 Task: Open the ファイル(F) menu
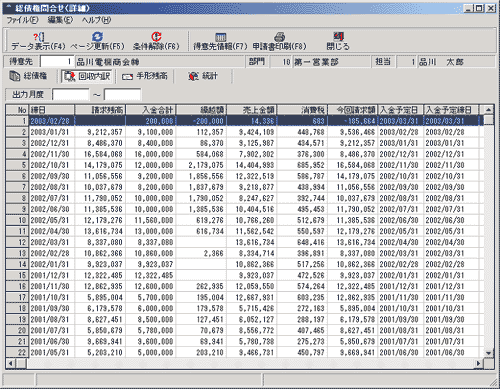tap(22, 20)
